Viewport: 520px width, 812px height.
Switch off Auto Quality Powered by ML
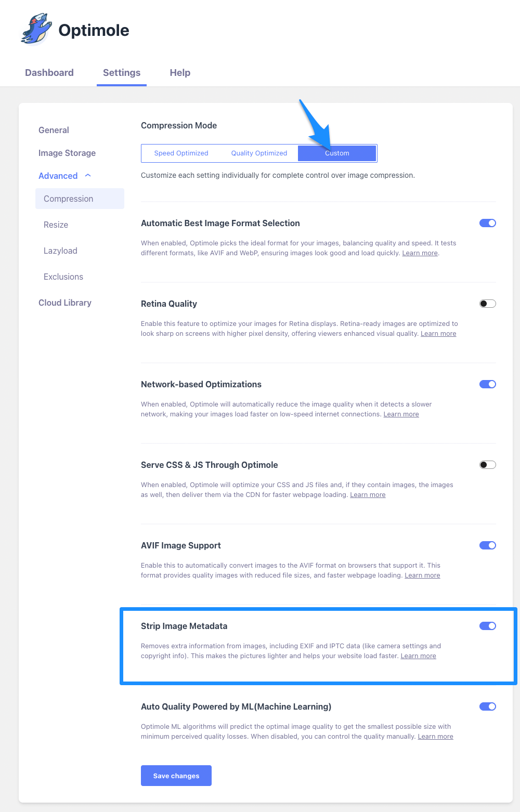pos(487,706)
